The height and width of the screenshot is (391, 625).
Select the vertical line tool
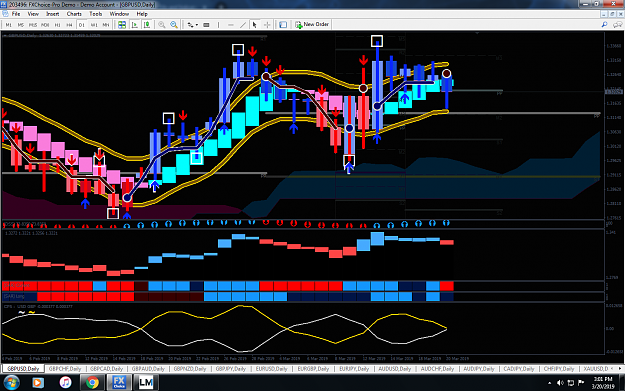click(x=218, y=25)
